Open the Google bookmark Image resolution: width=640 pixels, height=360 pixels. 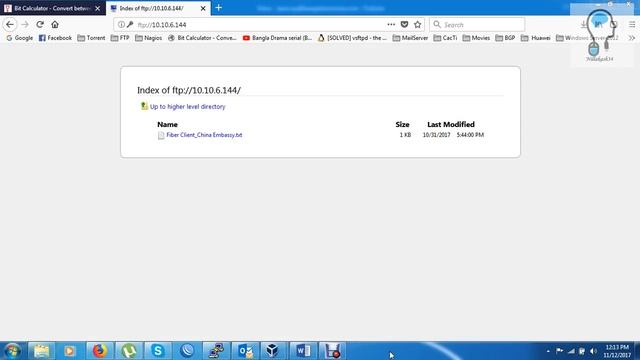(20, 38)
